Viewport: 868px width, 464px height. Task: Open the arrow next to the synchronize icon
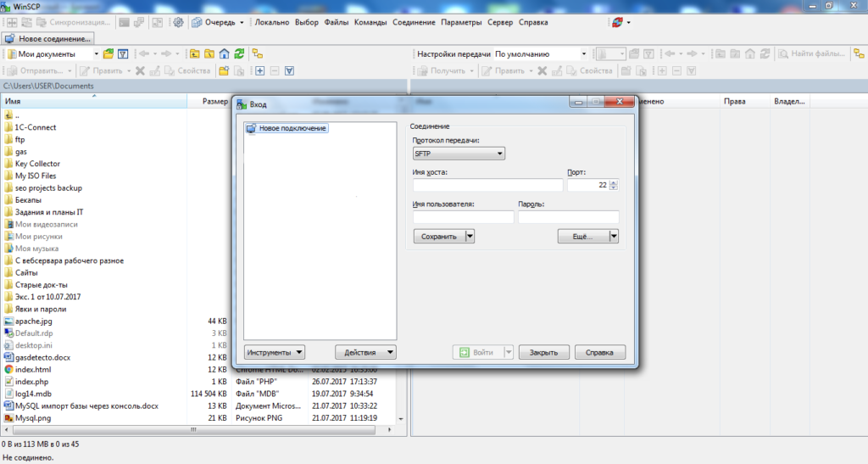(x=628, y=22)
